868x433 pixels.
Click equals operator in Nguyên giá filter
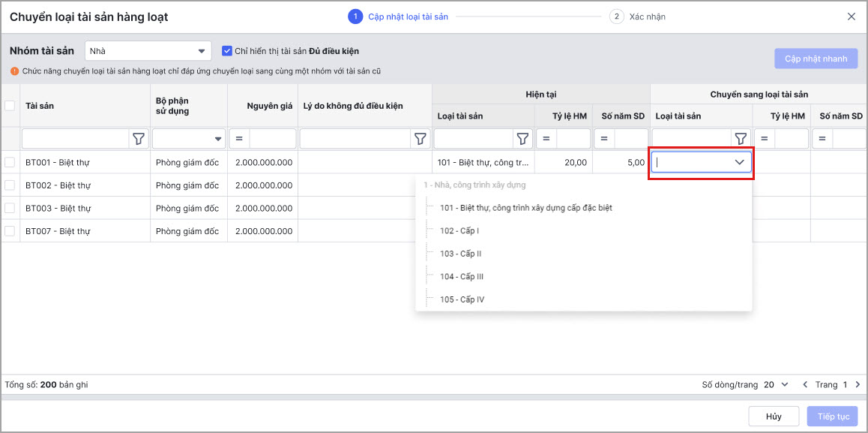tap(239, 139)
